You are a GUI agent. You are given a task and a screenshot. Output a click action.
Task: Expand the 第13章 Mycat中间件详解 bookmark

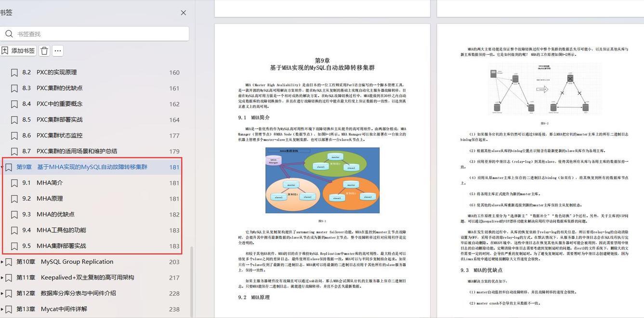(x=2, y=309)
